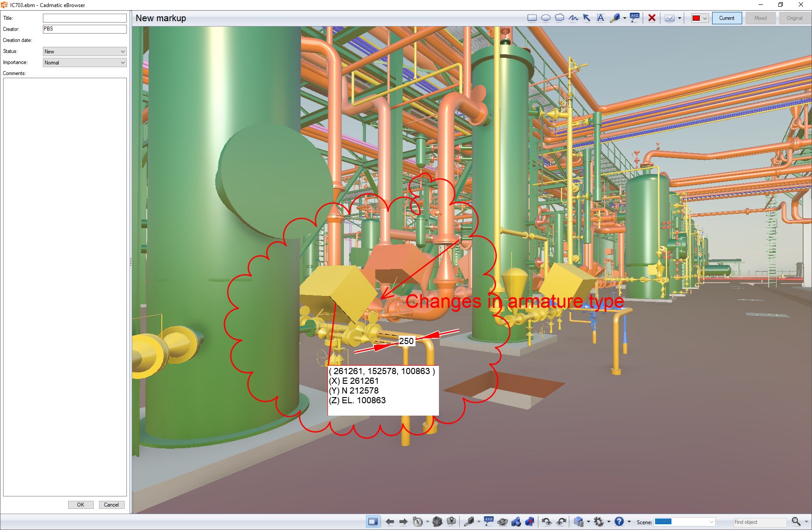Switch to Current view mode

727,18
